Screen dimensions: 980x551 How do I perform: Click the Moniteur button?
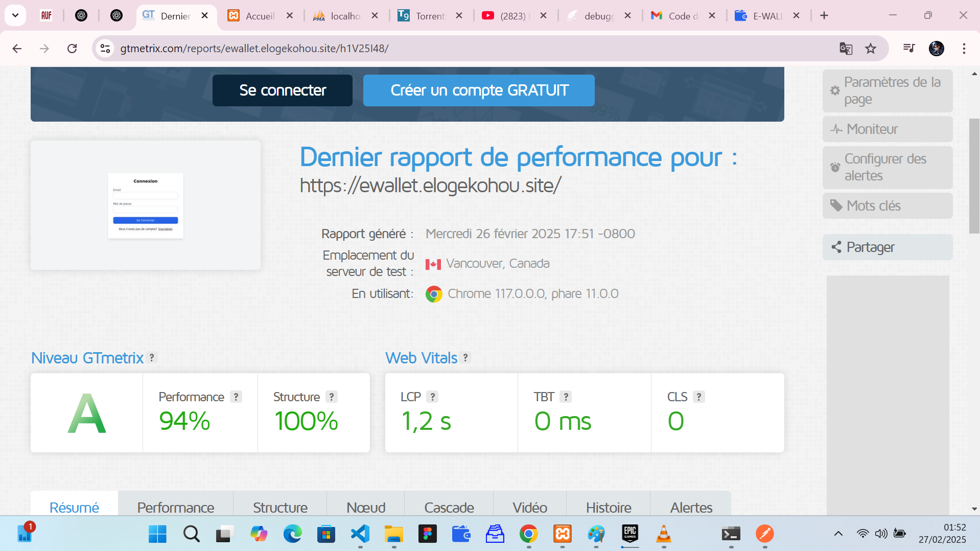coord(888,129)
